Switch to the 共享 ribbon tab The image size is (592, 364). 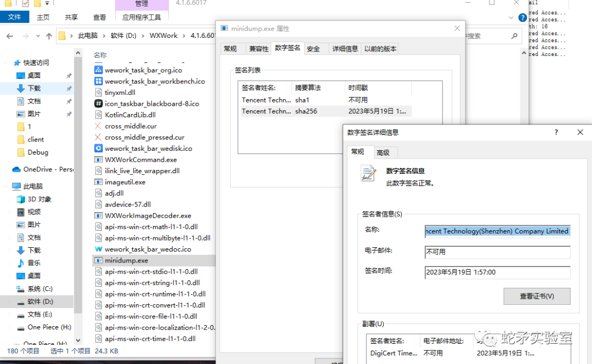[x=71, y=17]
